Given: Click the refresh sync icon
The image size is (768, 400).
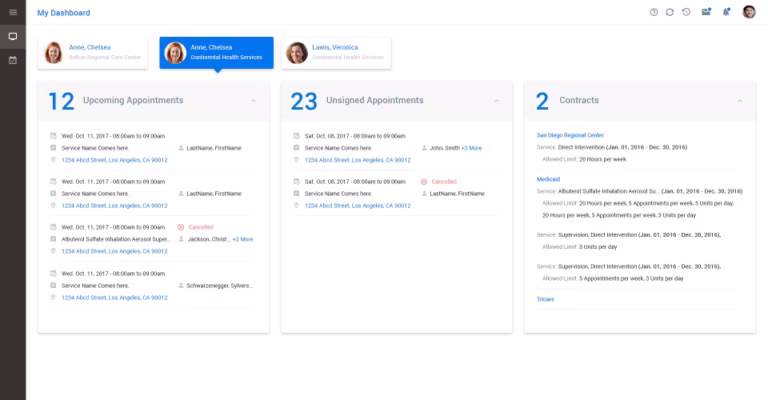Looking at the screenshot, I should pos(670,12).
